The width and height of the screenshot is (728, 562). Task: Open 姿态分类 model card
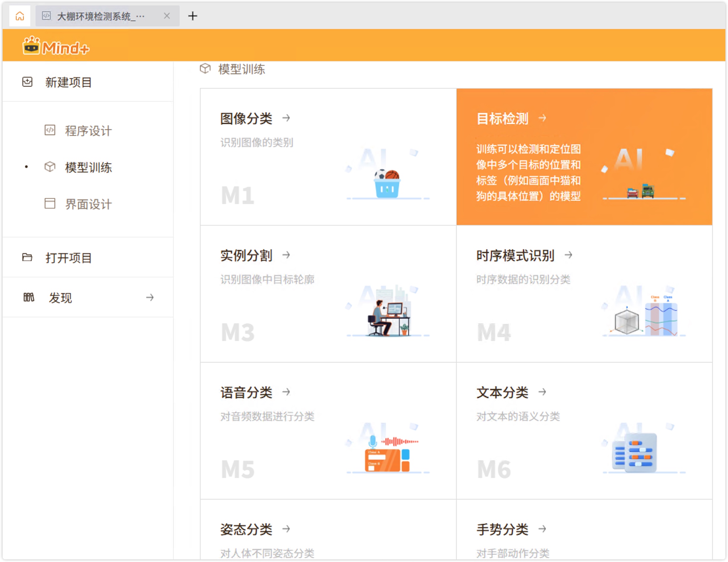tap(246, 529)
